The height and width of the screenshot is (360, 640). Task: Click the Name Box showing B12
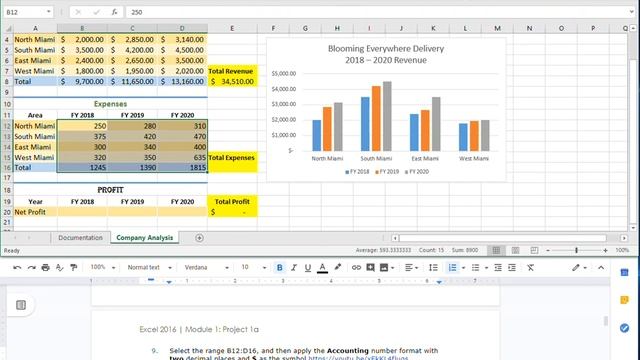coord(24,12)
